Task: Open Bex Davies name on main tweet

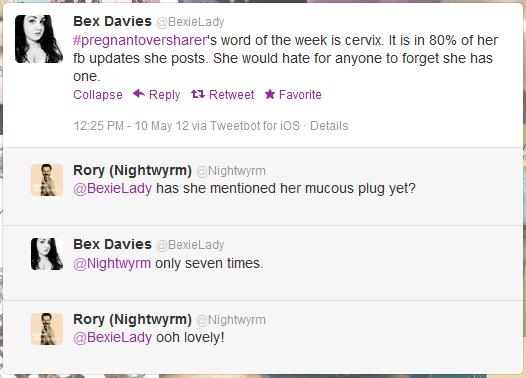Action: click(112, 21)
